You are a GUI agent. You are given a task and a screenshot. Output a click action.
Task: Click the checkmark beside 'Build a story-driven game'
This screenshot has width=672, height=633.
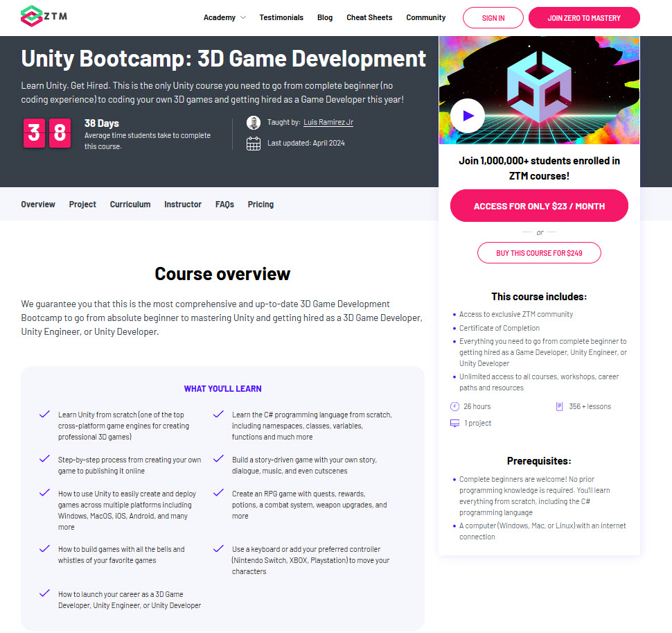pos(218,459)
